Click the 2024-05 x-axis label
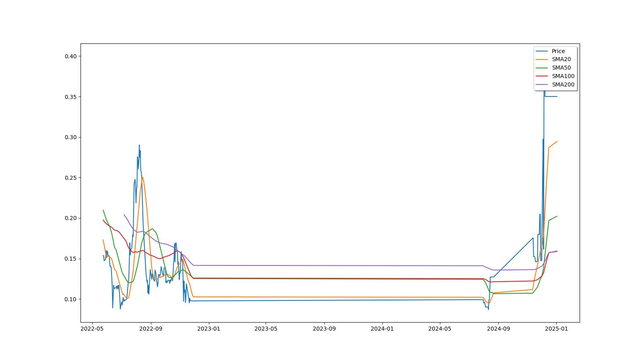 (x=440, y=329)
